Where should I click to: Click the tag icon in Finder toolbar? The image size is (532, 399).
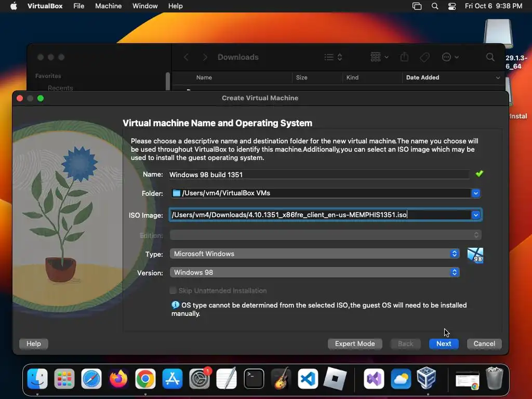tap(424, 57)
